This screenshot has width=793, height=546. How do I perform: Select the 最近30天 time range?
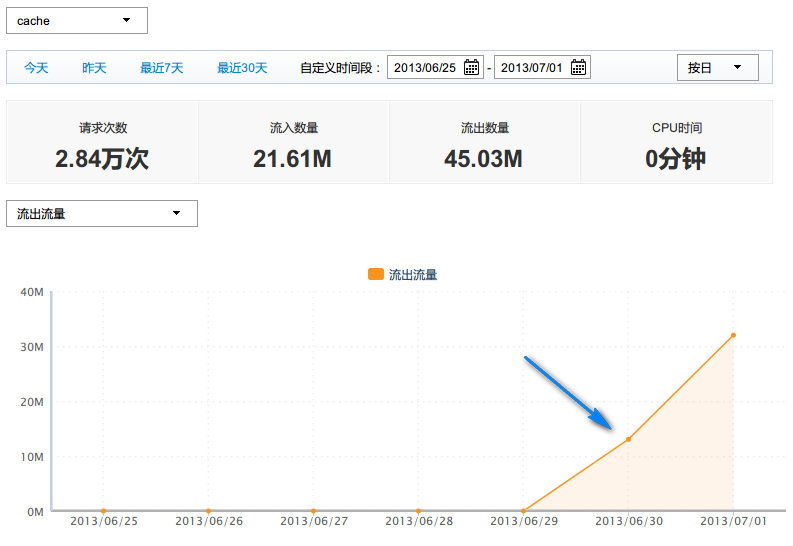point(242,68)
